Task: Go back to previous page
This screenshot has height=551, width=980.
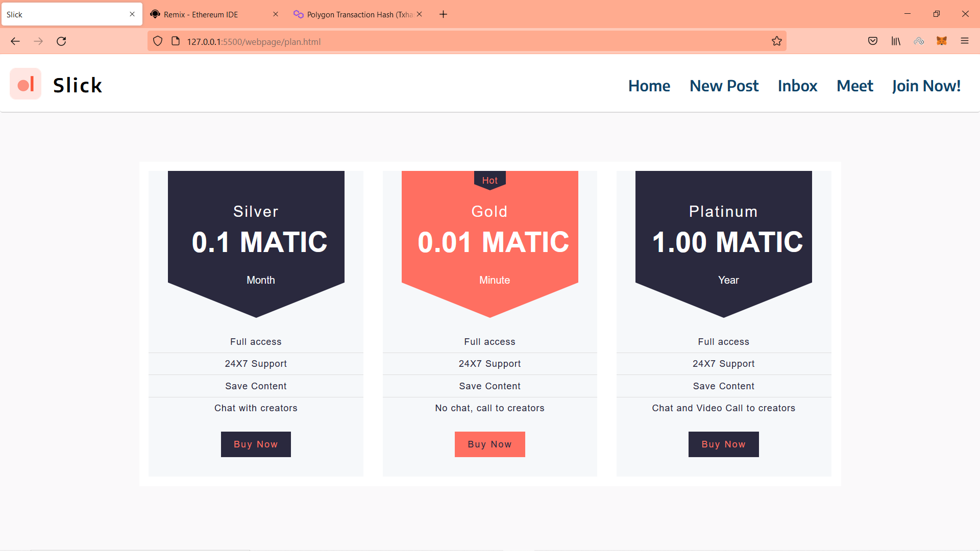Action: tap(15, 41)
